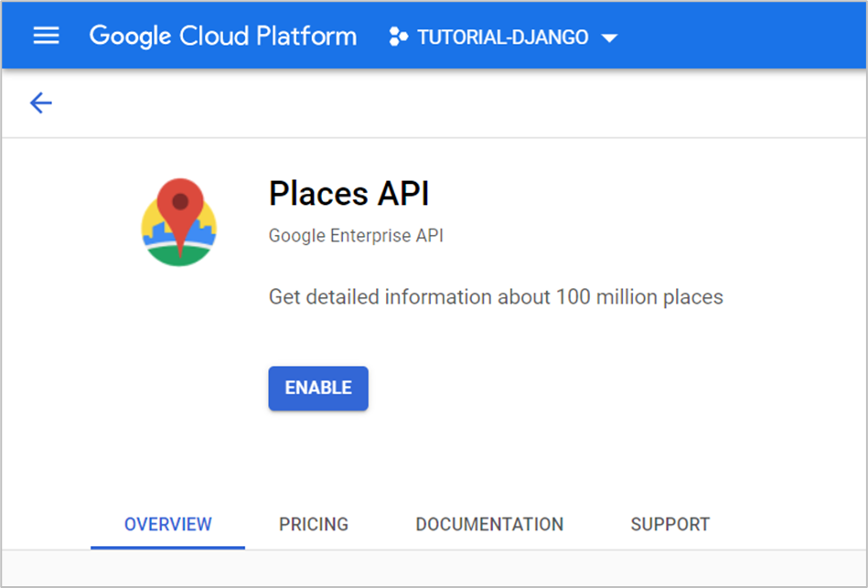Expand project list with dropdown arrow
Image resolution: width=868 pixels, height=588 pixels.
coord(609,38)
